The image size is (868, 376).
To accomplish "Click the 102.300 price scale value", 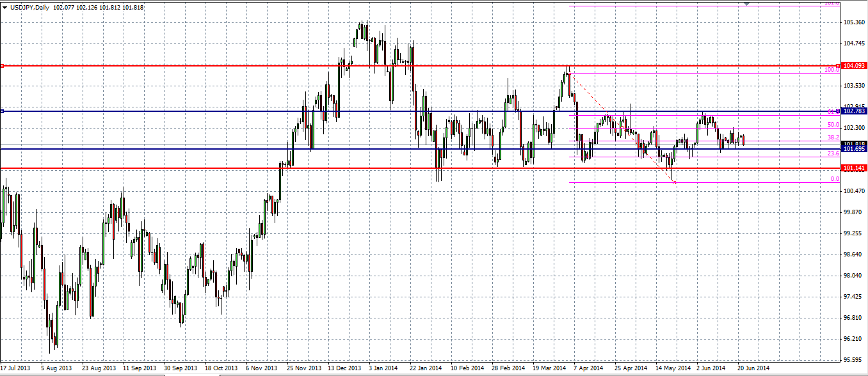I will coord(855,128).
